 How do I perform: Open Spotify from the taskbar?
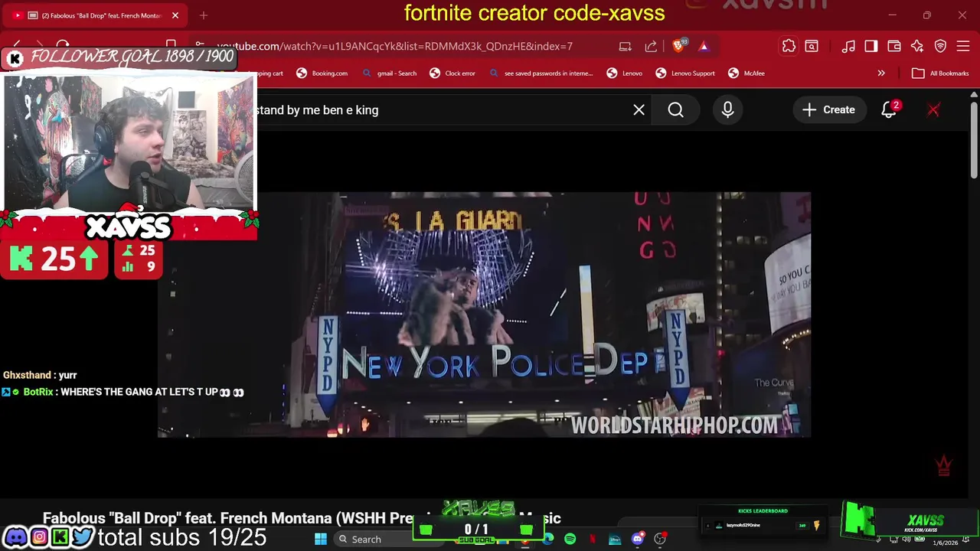pyautogui.click(x=570, y=540)
